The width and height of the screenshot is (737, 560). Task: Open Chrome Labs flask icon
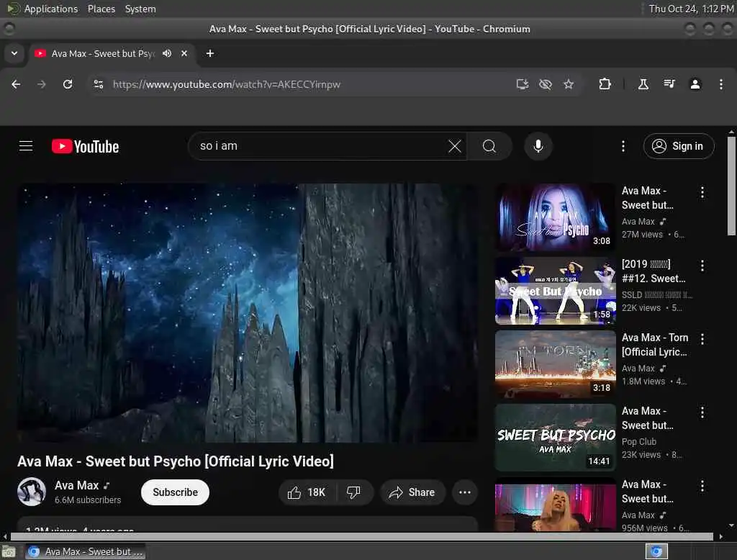(x=643, y=84)
